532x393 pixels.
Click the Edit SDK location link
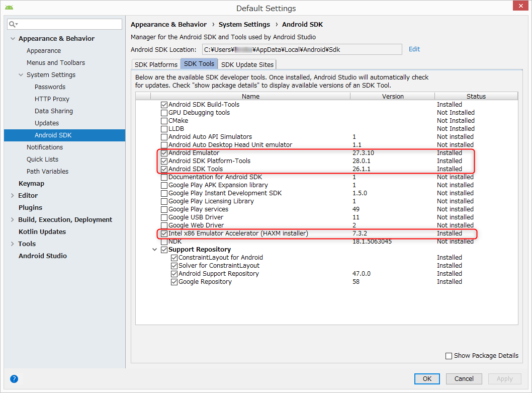(414, 49)
